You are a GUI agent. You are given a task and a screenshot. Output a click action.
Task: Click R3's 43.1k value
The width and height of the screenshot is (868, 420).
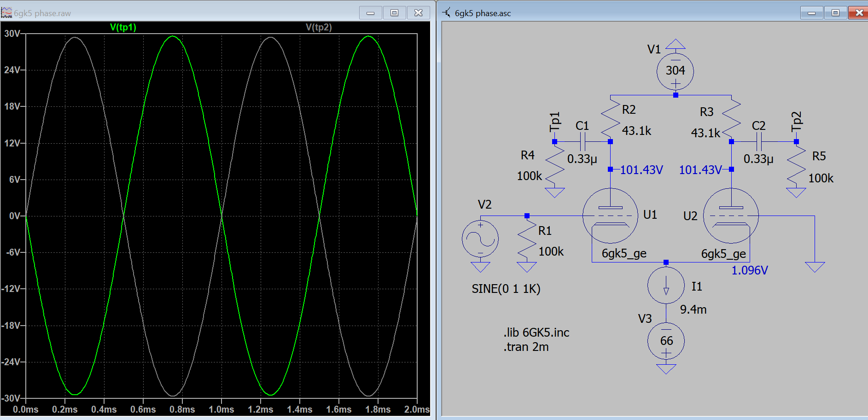click(705, 133)
